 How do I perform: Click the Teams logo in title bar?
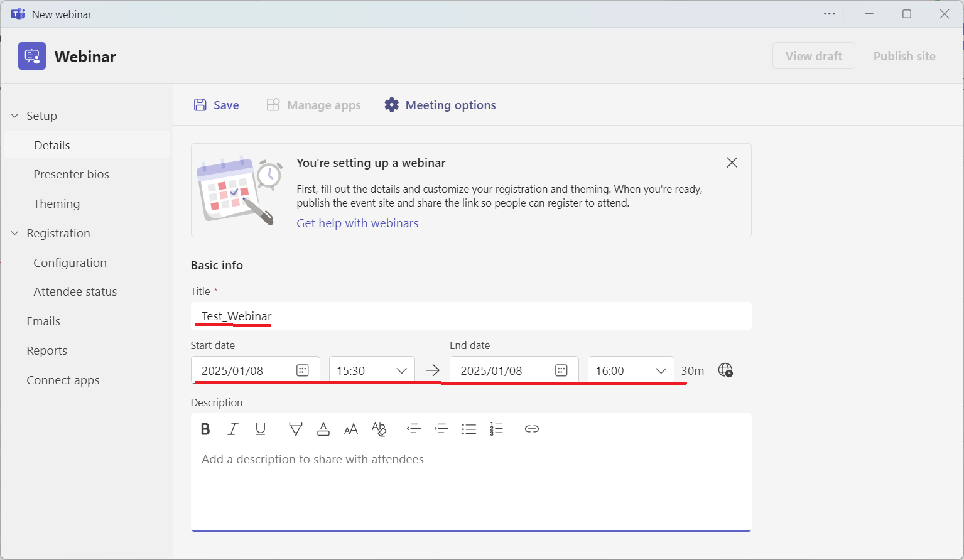(x=18, y=14)
